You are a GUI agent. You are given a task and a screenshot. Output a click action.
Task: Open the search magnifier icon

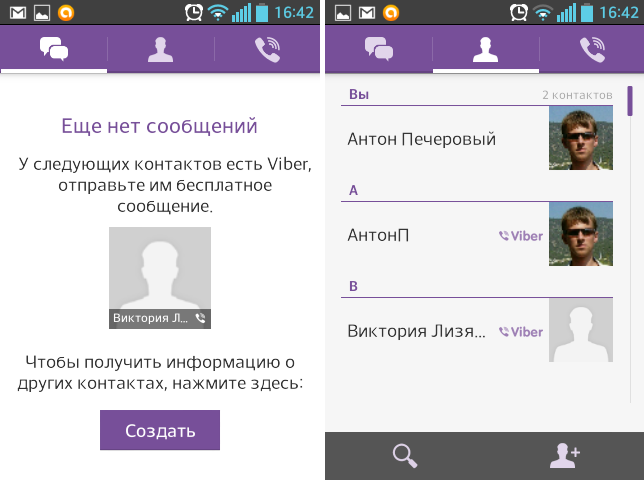point(405,456)
